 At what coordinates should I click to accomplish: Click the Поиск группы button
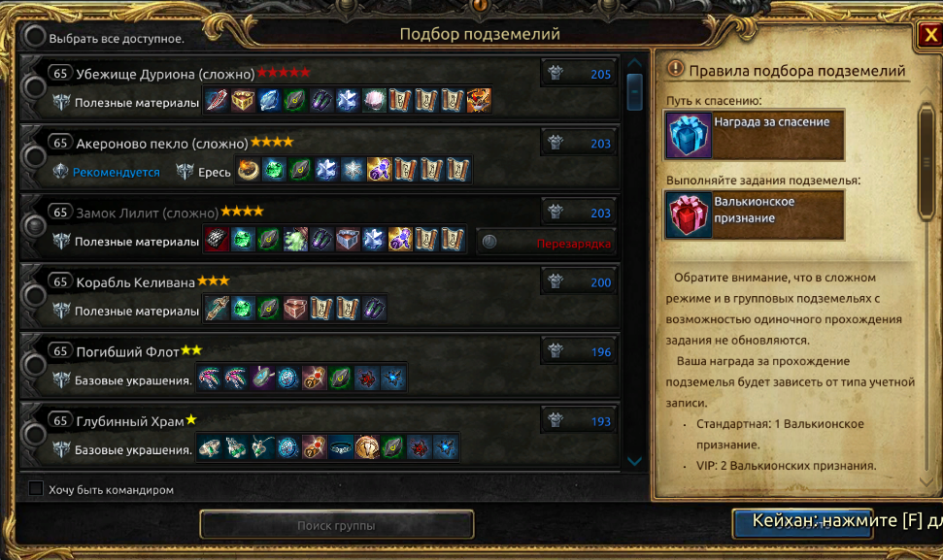point(336,525)
